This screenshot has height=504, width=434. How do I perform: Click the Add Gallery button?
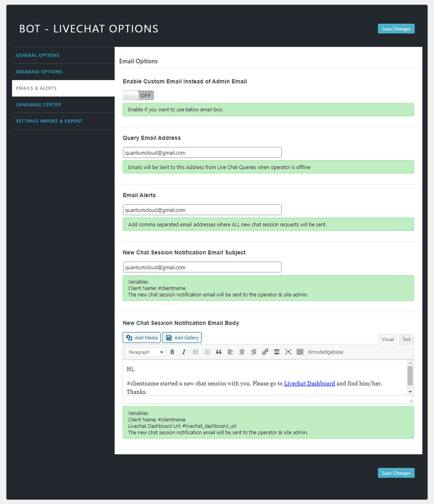coord(182,338)
